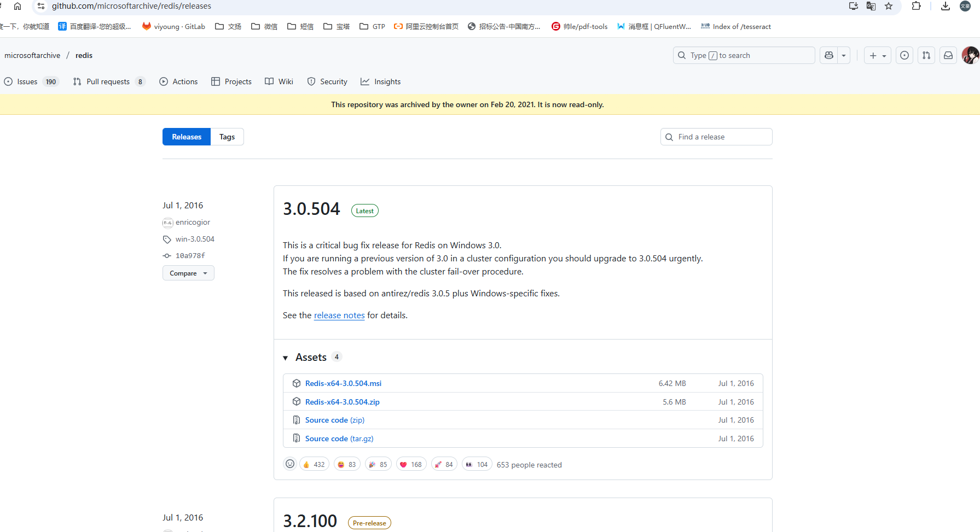
Task: Download Redis-x64-3.0.504.zip
Action: (x=343, y=402)
